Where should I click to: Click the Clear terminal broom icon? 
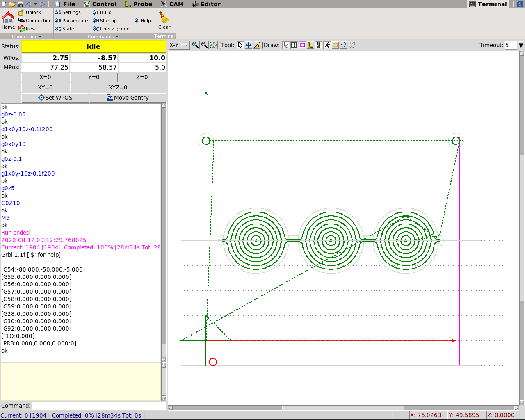point(164,21)
